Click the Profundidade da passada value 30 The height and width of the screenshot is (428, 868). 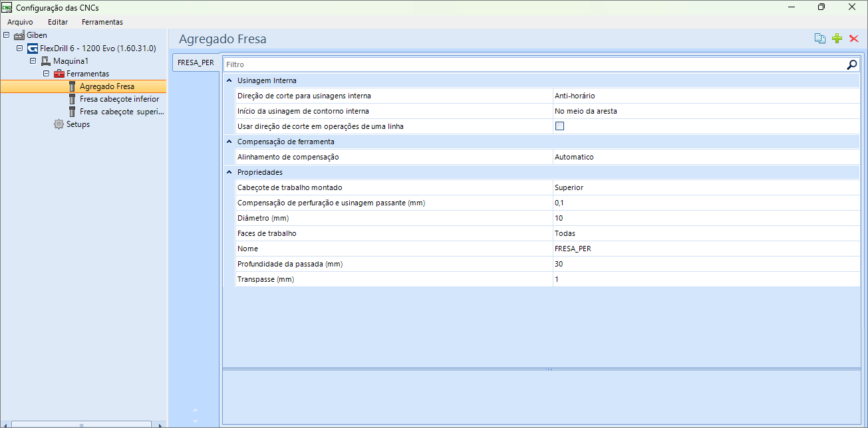point(706,264)
